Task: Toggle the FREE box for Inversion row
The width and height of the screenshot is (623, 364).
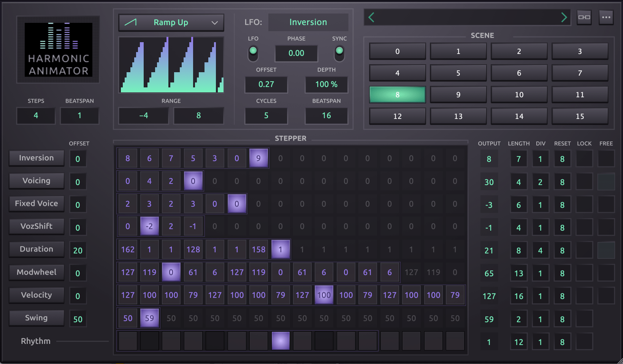Action: (x=606, y=159)
